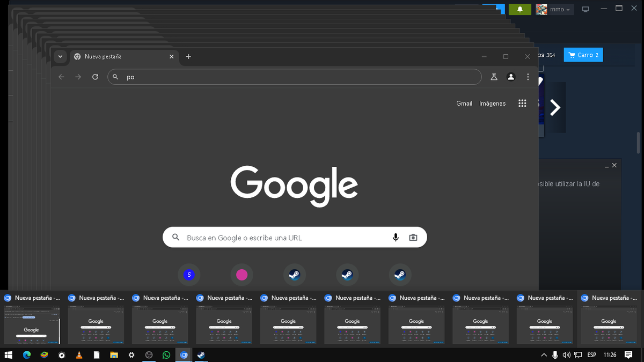Screen dimensions: 644x362
Task: Launch Steam Big Picture mode icon
Action: (x=586, y=9)
